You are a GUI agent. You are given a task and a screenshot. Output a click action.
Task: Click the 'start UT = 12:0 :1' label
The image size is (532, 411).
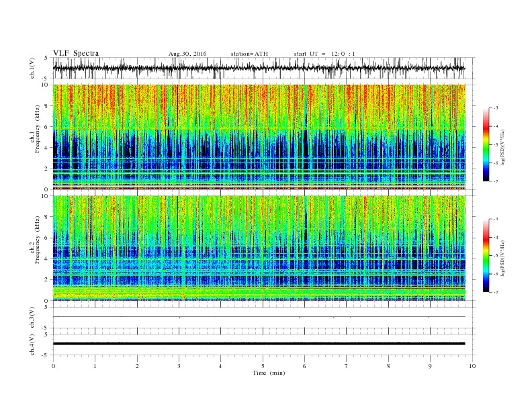pos(324,54)
